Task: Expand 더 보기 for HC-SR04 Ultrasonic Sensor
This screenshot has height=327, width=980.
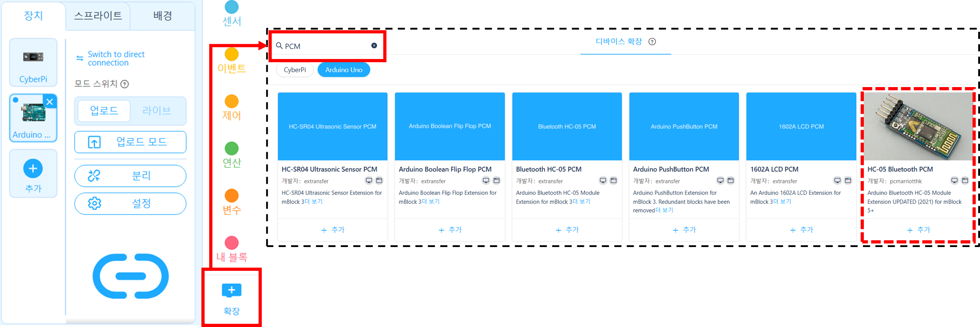Action: click(314, 202)
